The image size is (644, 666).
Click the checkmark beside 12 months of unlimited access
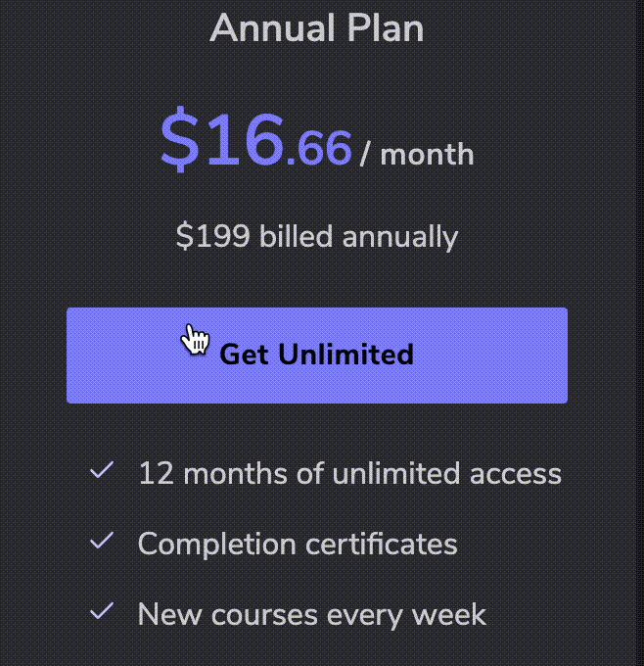click(102, 470)
